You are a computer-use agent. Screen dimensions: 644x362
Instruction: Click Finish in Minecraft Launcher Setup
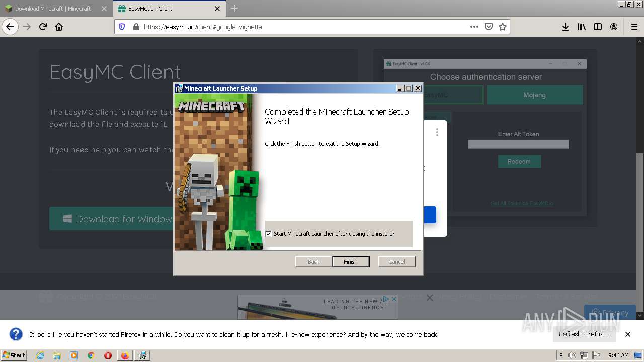[x=351, y=262]
